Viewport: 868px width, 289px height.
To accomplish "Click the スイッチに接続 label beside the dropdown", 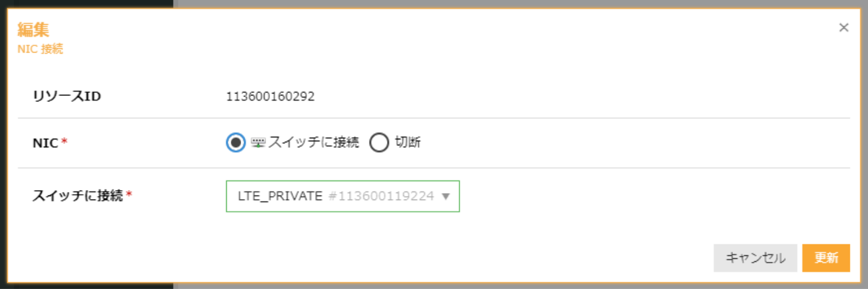I will [77, 195].
